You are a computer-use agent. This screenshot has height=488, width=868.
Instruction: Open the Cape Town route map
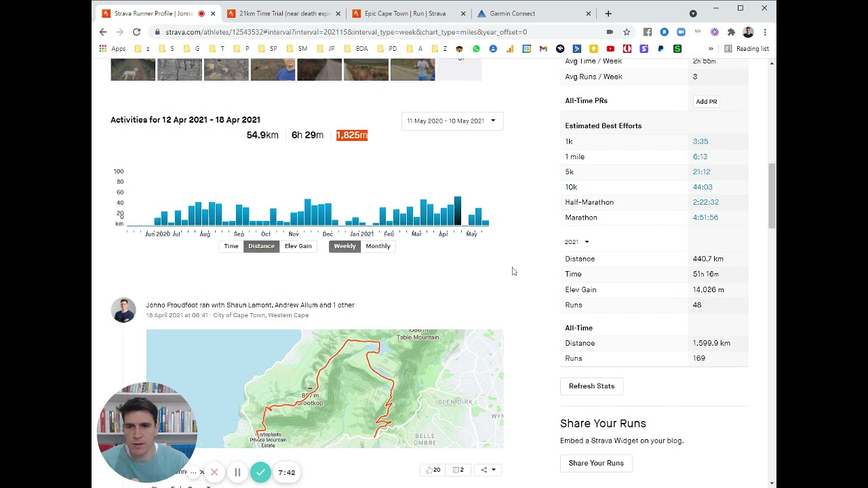click(325, 388)
